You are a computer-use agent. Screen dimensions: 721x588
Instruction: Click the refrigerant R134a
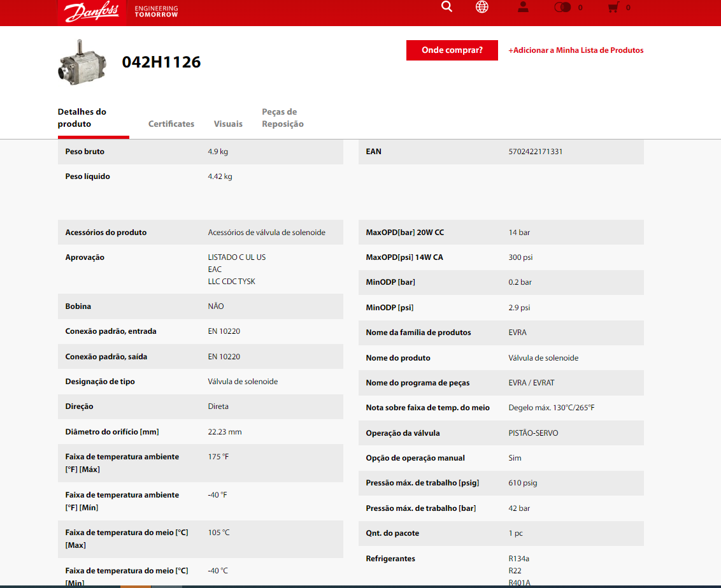(x=518, y=559)
